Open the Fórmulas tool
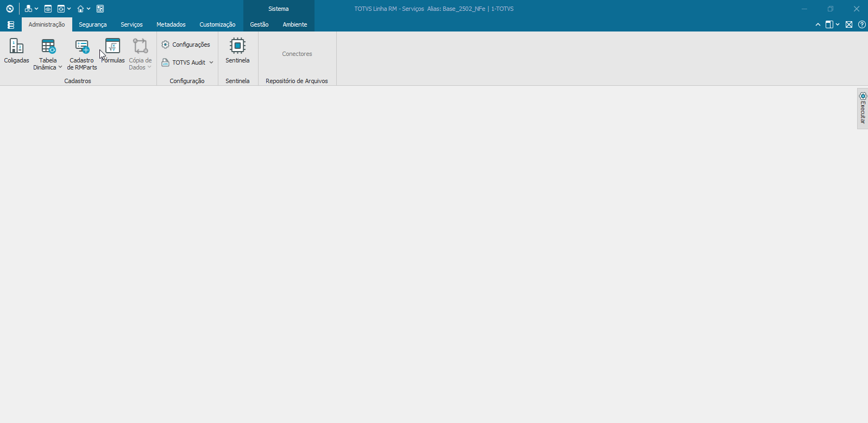Image resolution: width=868 pixels, height=423 pixels. 113,51
